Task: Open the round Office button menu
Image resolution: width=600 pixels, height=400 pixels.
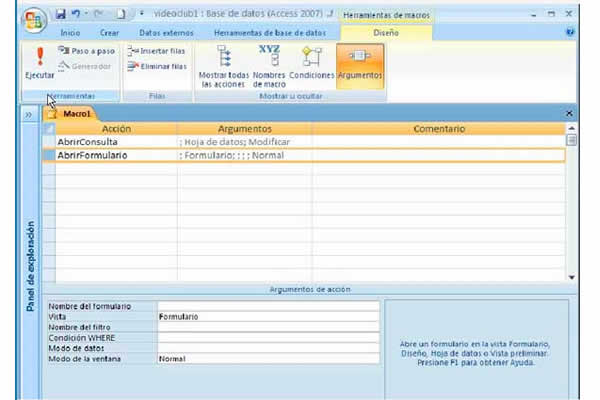Action: 34,20
